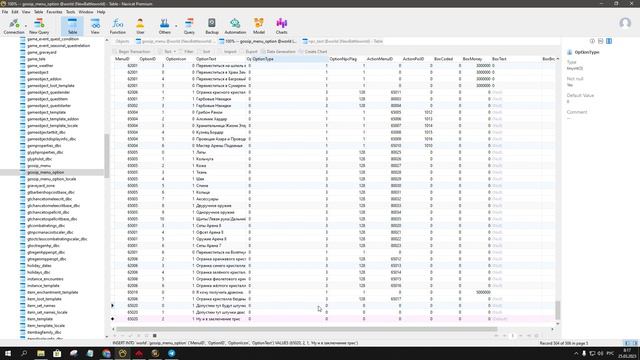This screenshot has width=640, height=360.
Task: Open the Help menu
Action: coord(101,12)
